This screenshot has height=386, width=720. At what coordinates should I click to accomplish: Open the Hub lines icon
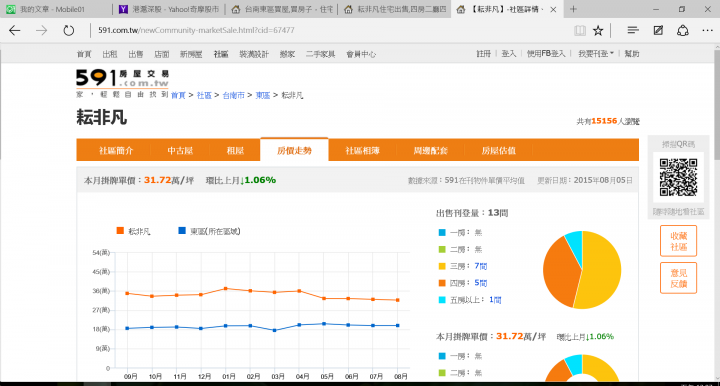[x=633, y=30]
